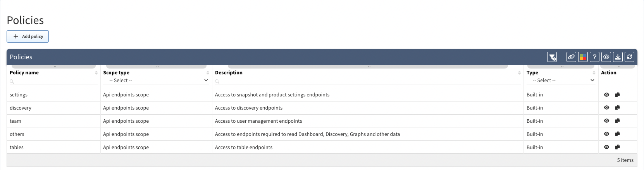
Task: Export table with the download icon
Action: click(618, 57)
